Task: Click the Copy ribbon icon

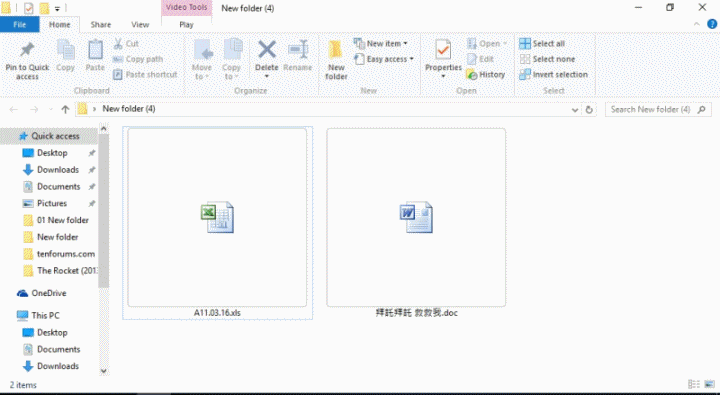Action: [x=65, y=50]
